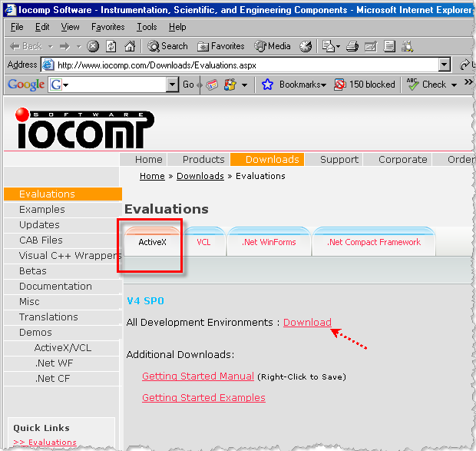Click the Go arrow beside address bar
This screenshot has height=451, width=476.
tap(466, 65)
